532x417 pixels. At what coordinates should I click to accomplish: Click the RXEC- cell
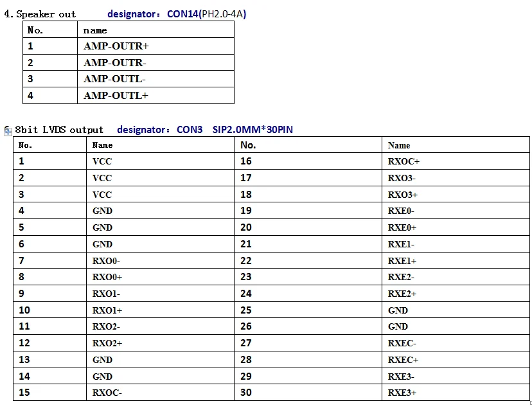[456, 343]
